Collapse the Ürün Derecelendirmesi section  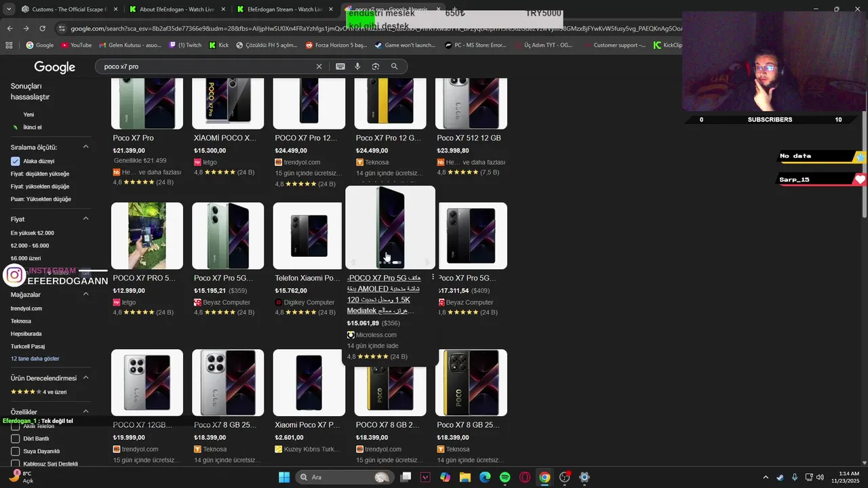[86, 378]
